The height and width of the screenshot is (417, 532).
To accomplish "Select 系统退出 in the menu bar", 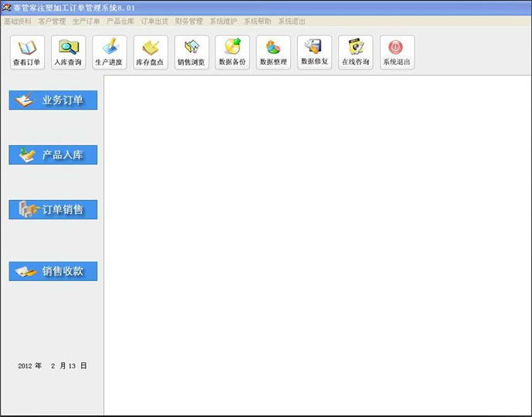I will click(x=292, y=22).
